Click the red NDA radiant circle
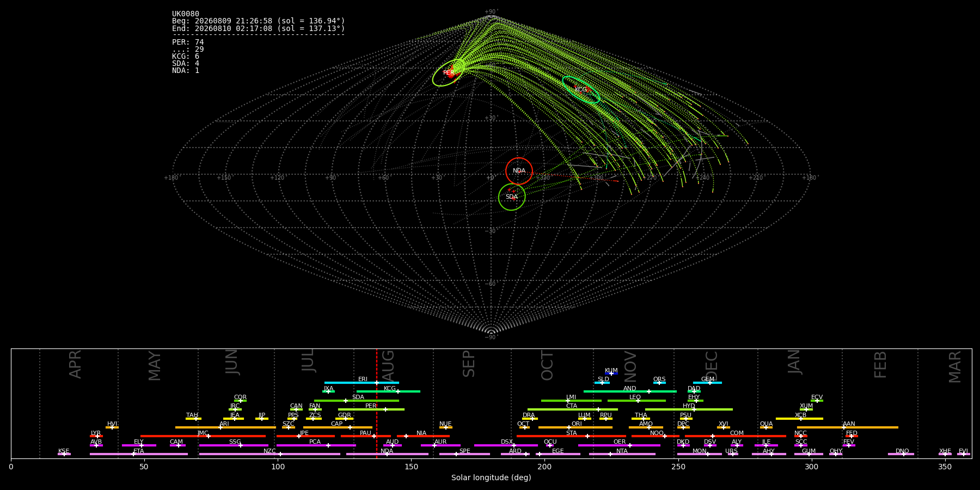Image resolution: width=980 pixels, height=490 pixels. point(519,171)
